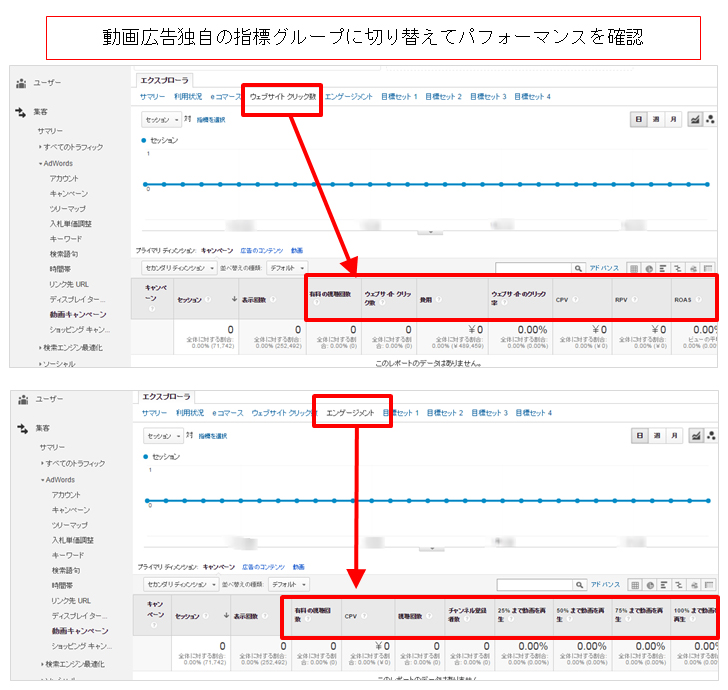Click the chart resize handle in top panel
The image size is (728, 690).
[x=430, y=231]
